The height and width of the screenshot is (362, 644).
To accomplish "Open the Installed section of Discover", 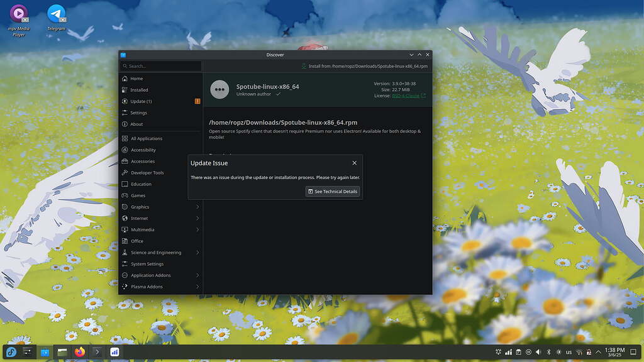I will coord(126,89).
